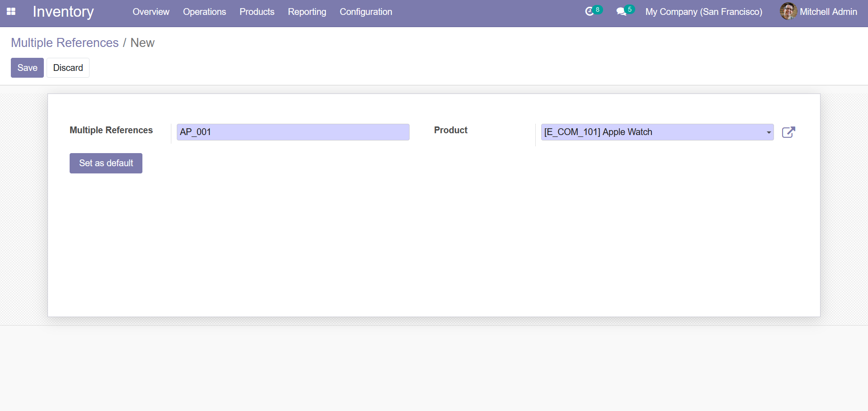Viewport: 868px width, 411px height.
Task: Go back to Multiple References breadcrumb
Action: pyautogui.click(x=65, y=42)
